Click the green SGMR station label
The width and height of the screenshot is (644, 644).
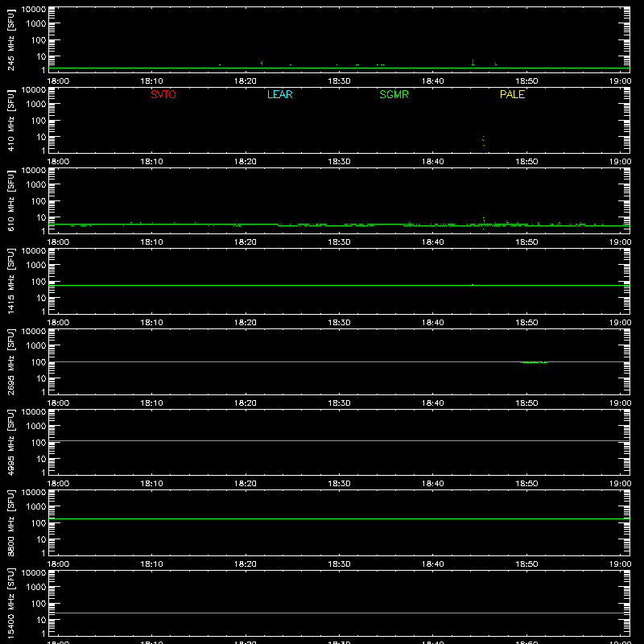(394, 94)
